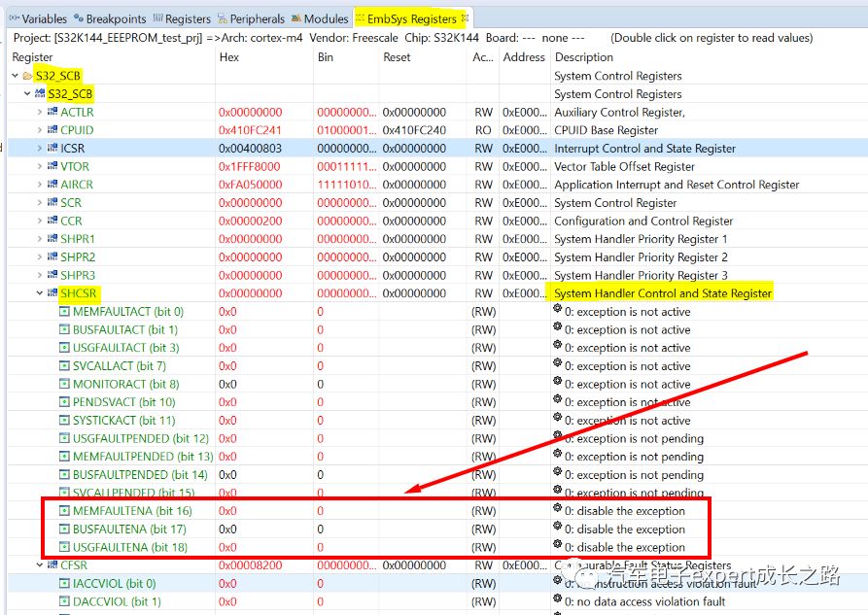Click the Address column header
This screenshot has height=615, width=868.
(524, 57)
